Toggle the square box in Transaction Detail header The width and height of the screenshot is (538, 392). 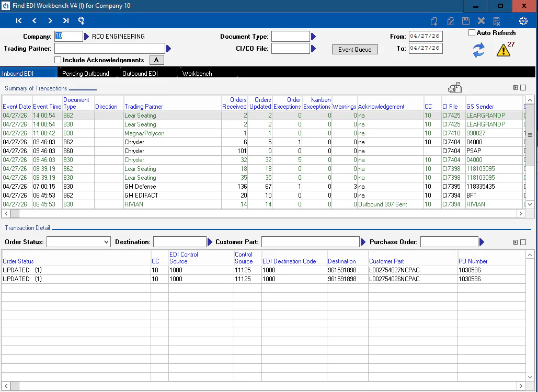[523, 242]
